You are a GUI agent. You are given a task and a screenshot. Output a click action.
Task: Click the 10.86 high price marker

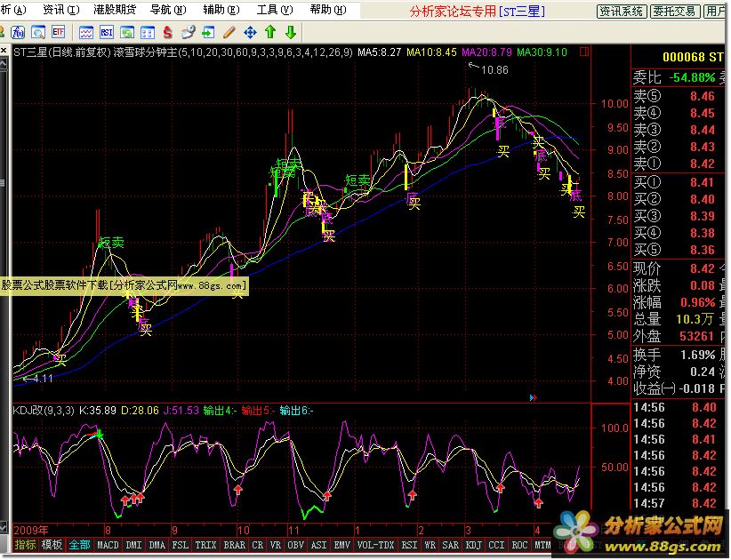pyautogui.click(x=494, y=70)
